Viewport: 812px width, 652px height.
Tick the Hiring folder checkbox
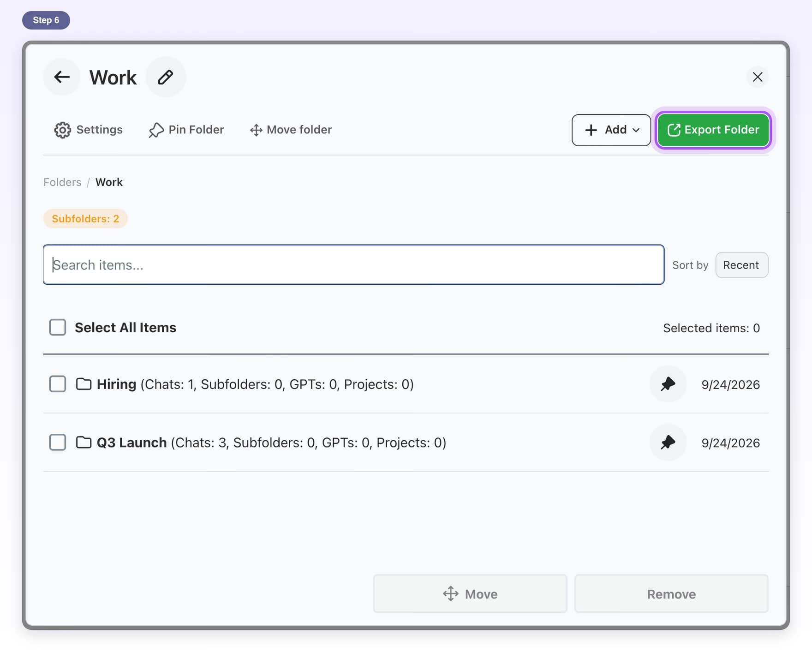58,384
